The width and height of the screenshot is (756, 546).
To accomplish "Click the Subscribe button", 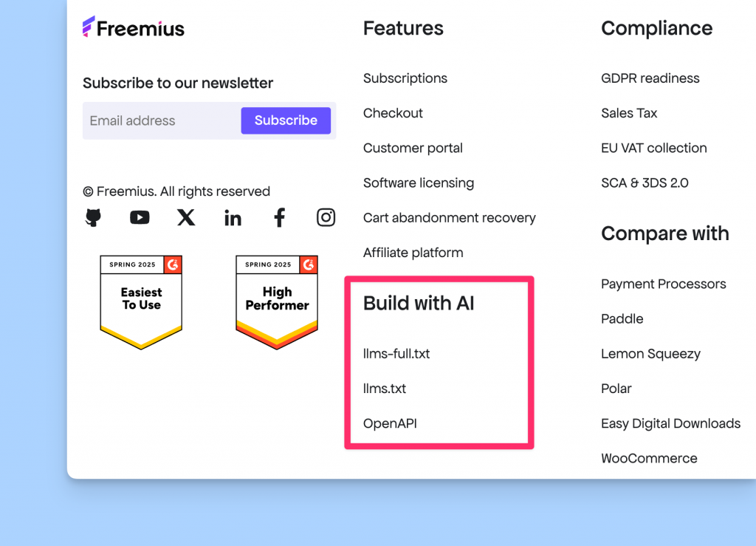I will (x=286, y=120).
